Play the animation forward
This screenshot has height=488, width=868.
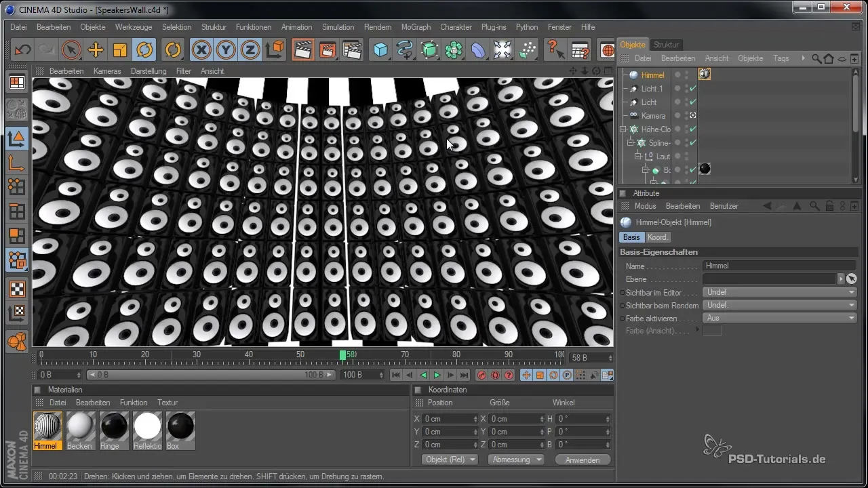(437, 375)
